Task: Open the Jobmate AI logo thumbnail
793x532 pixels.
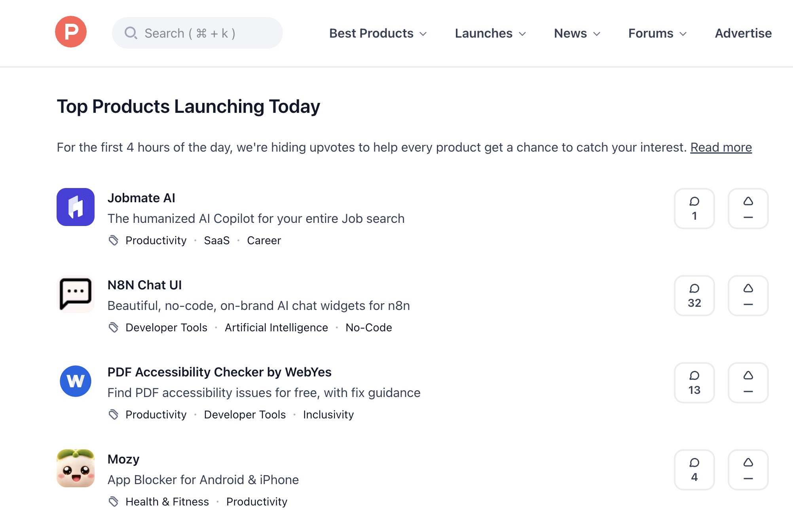Action: click(x=76, y=207)
